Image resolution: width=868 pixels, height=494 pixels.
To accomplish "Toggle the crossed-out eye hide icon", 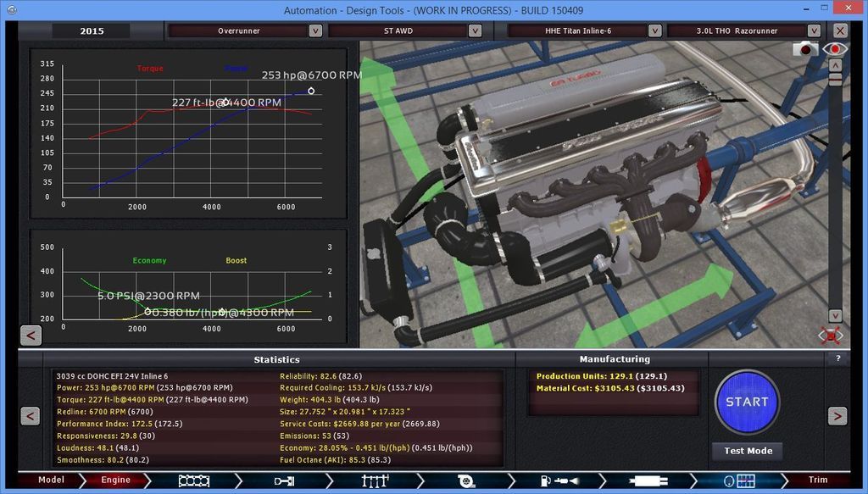I will coord(831,336).
